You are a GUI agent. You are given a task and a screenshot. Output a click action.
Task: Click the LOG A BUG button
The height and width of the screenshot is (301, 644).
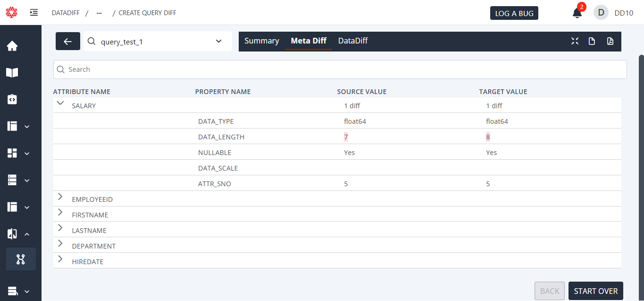tap(514, 13)
